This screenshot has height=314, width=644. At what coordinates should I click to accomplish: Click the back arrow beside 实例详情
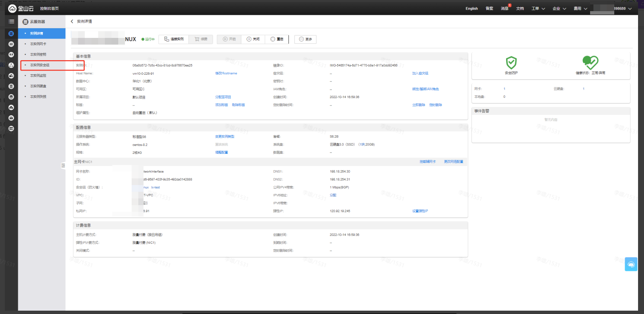click(72, 22)
